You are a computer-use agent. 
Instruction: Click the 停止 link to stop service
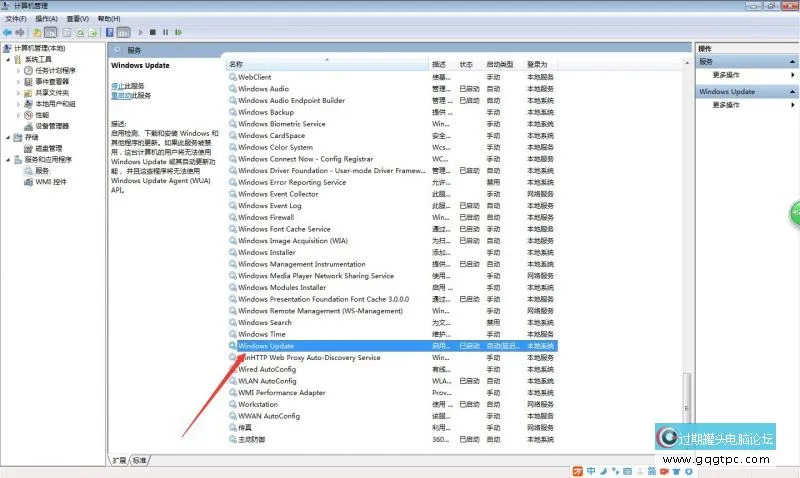point(117,86)
